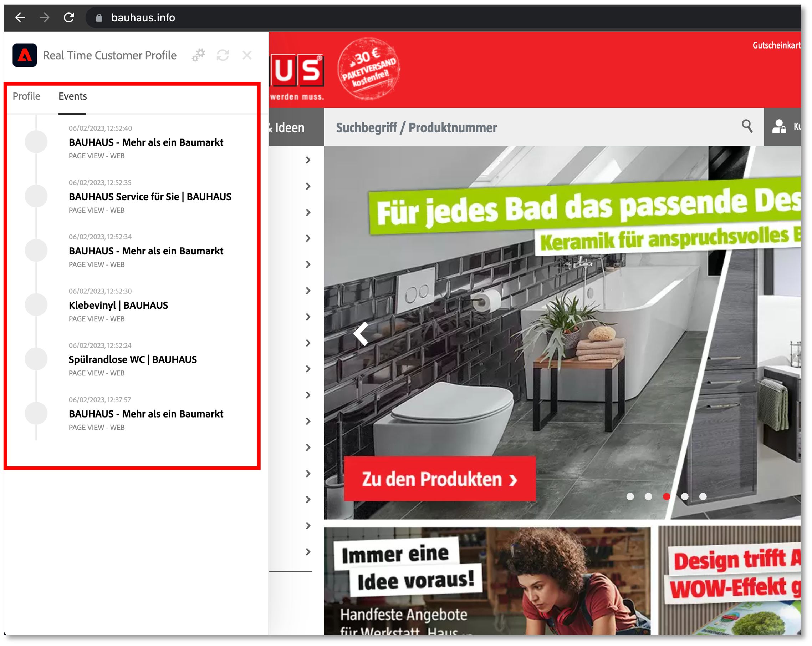Refresh the customer profile panel
This screenshot has width=812, height=646.
223,55
